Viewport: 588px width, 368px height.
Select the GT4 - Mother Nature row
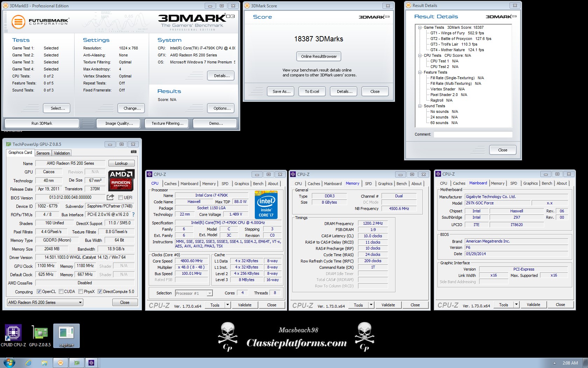click(457, 50)
